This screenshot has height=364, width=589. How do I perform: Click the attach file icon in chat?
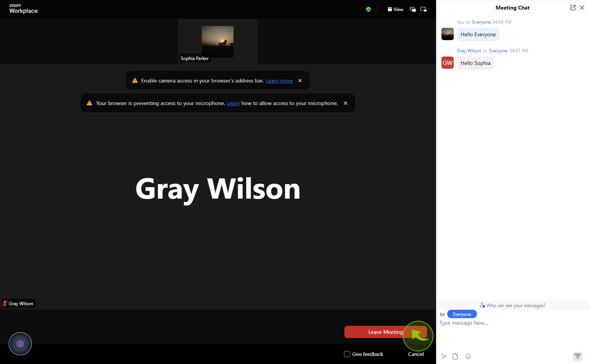pyautogui.click(x=455, y=356)
